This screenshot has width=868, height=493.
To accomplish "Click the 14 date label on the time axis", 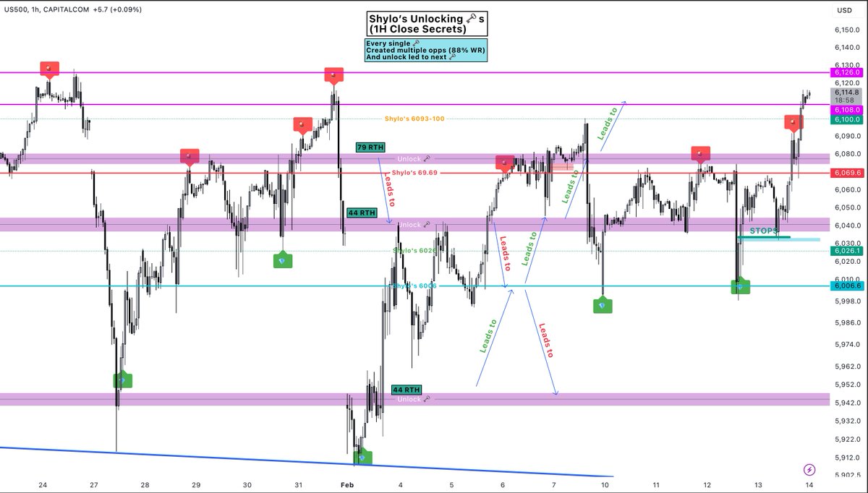I will tap(809, 485).
